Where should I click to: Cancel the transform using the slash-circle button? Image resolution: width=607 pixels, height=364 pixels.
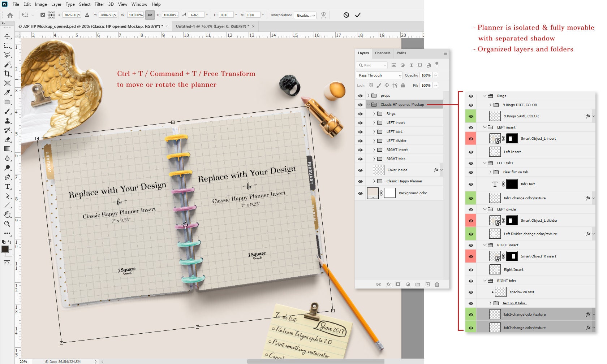pos(347,15)
